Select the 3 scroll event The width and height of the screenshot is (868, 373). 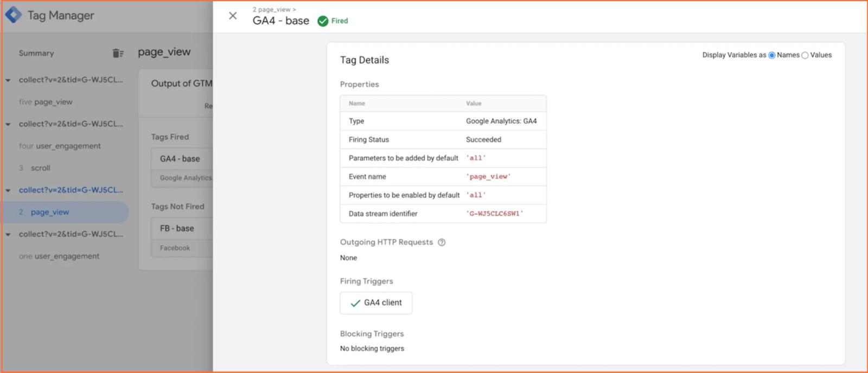click(x=35, y=168)
